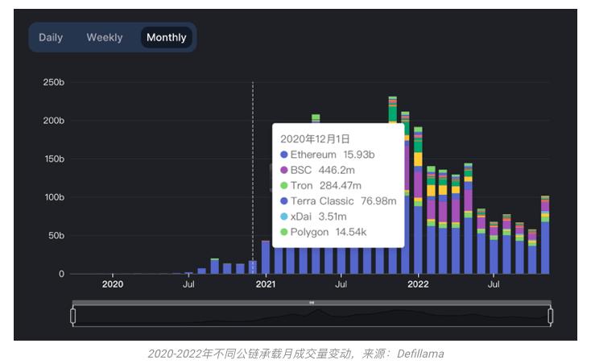Viewport: 591px width, 364px height.
Task: Click the purple BSC legend dot
Action: (x=283, y=170)
